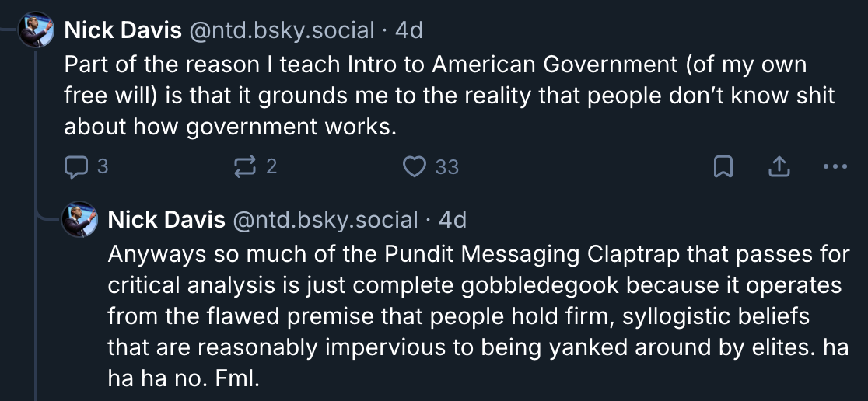Image resolution: width=868 pixels, height=401 pixels.
Task: Click the 4d timestamp on the first post
Action: tap(409, 30)
